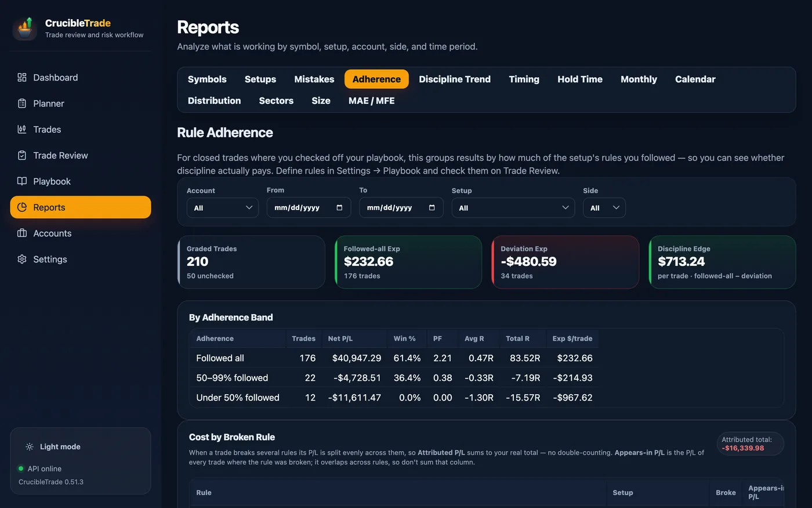Open the From date calendar picker icon
The width and height of the screenshot is (812, 508).
[x=339, y=207]
